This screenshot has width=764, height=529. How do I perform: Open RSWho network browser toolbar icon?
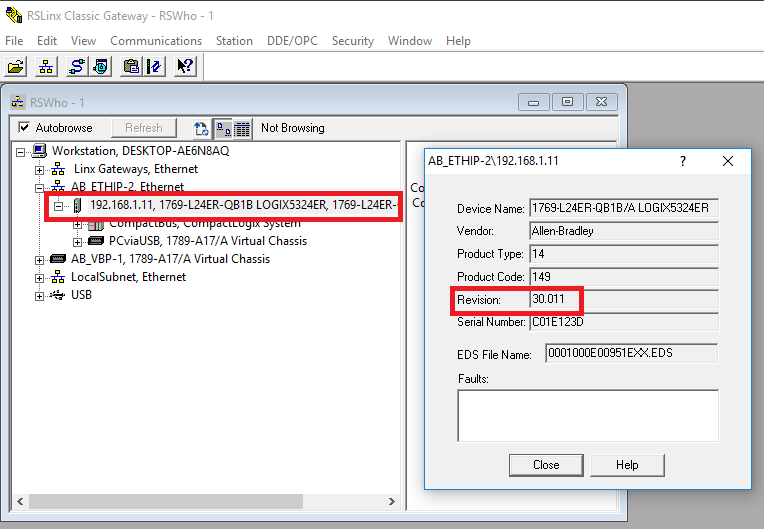click(46, 66)
